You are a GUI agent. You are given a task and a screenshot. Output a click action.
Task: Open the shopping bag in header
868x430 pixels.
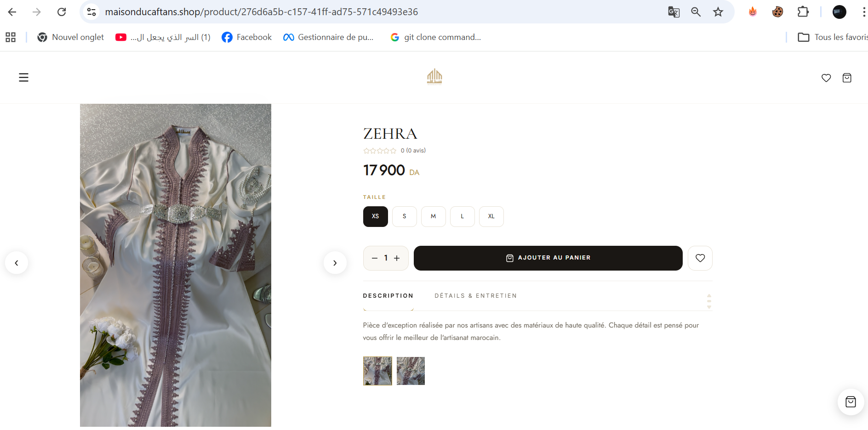pyautogui.click(x=846, y=78)
